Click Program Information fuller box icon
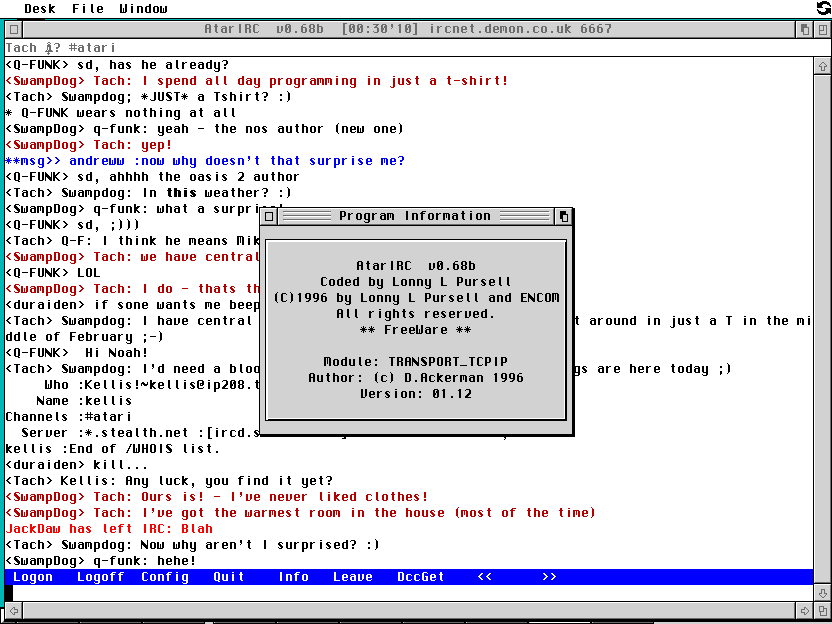 pos(564,216)
